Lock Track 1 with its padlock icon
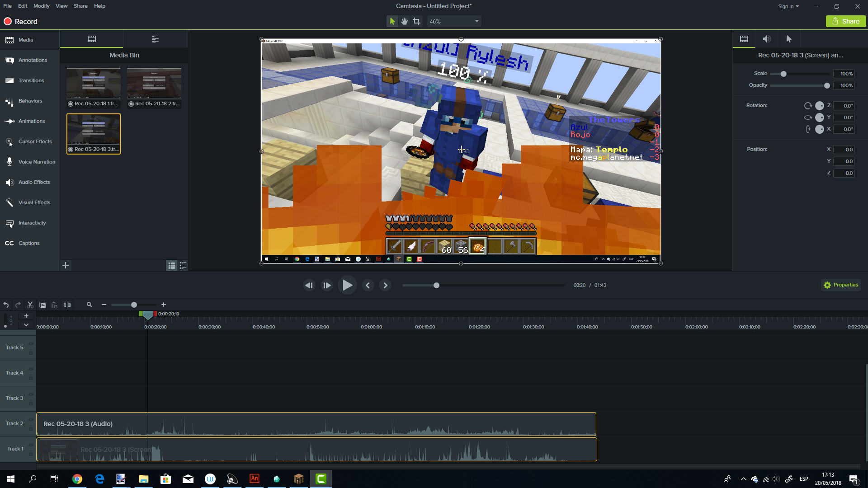 (31, 454)
